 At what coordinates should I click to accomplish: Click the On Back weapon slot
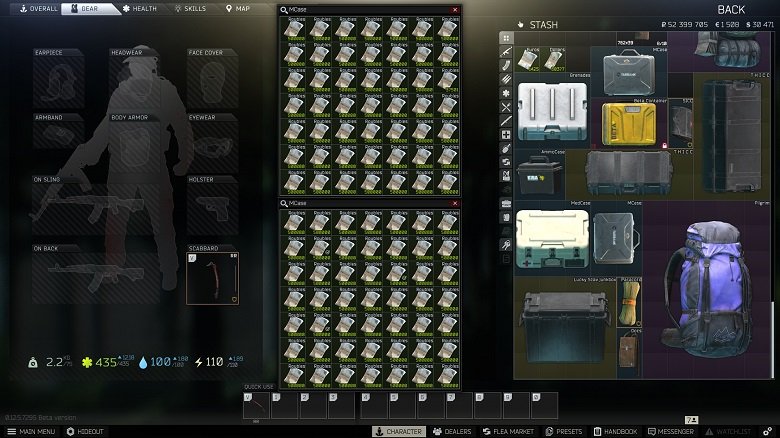(x=96, y=274)
